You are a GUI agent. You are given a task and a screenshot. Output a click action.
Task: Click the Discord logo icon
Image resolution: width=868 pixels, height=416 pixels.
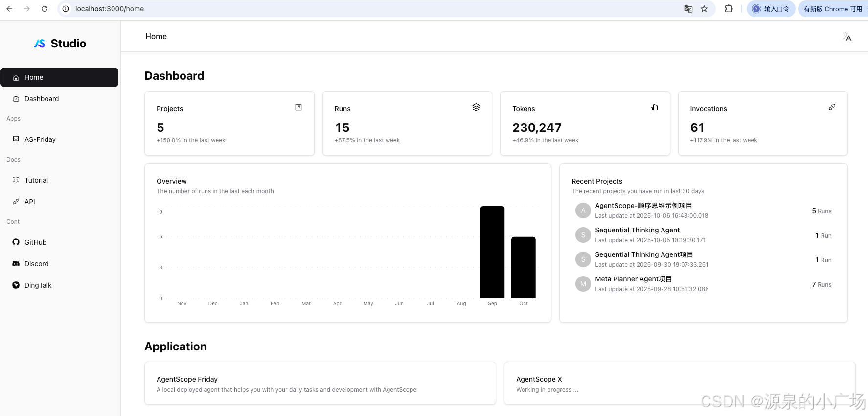(16, 264)
